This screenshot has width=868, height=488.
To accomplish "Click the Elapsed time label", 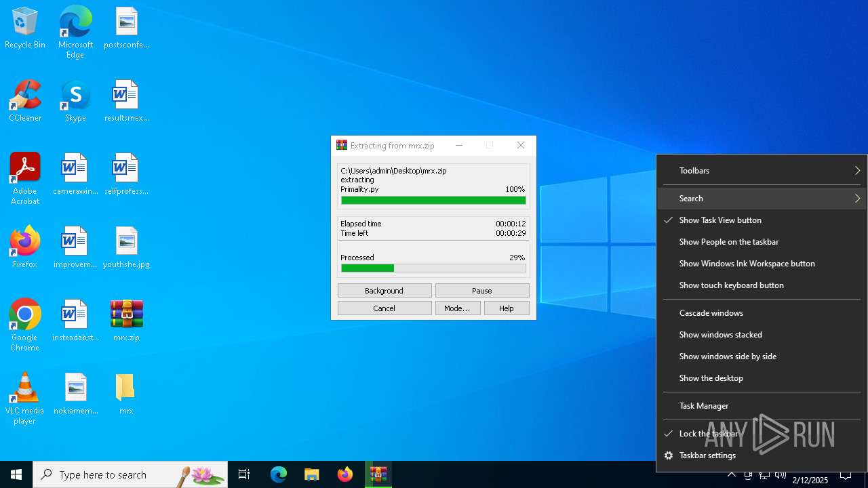I will tap(361, 224).
